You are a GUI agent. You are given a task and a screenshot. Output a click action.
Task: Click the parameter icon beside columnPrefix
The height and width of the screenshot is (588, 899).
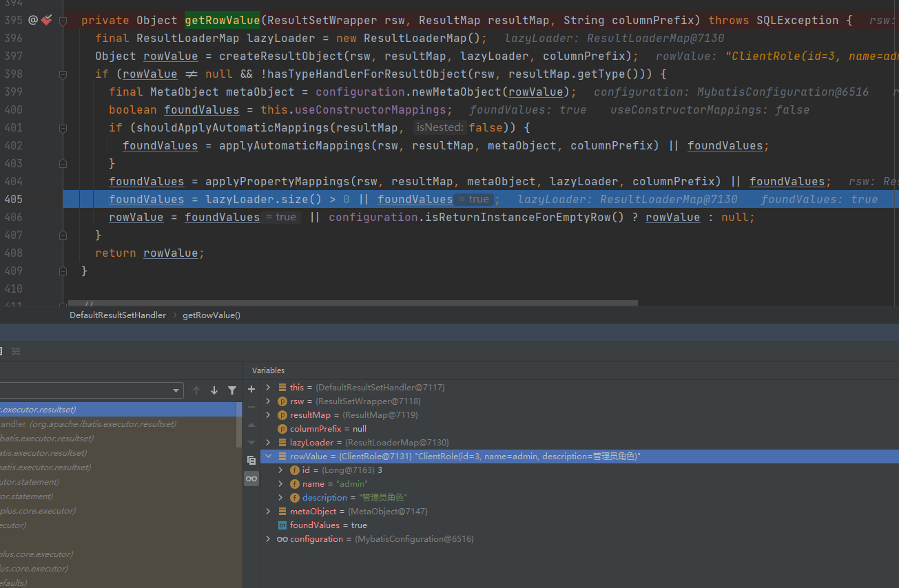point(282,429)
